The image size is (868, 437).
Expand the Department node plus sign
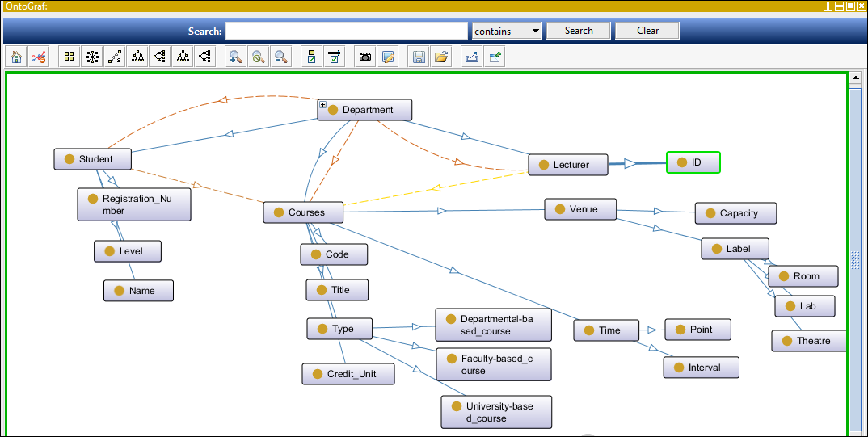coord(322,105)
